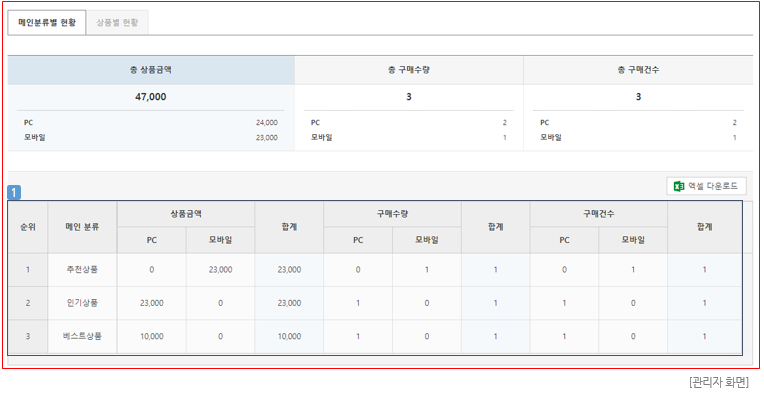
Task: Click the 상품금액 group header
Action: pos(186,214)
